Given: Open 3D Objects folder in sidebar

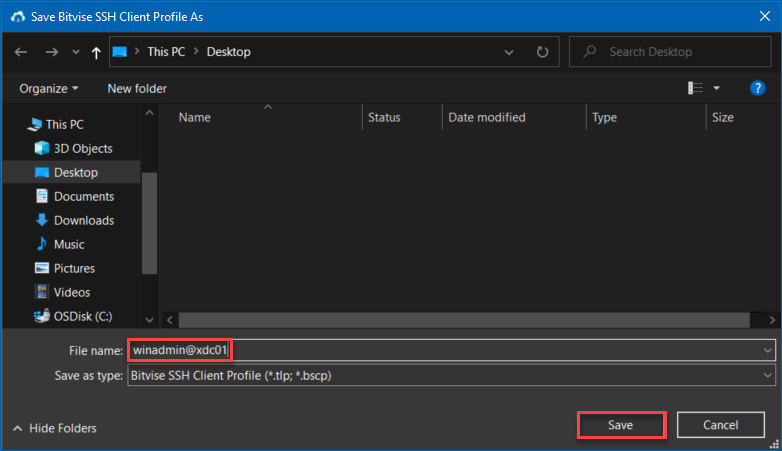Looking at the screenshot, I should point(83,149).
